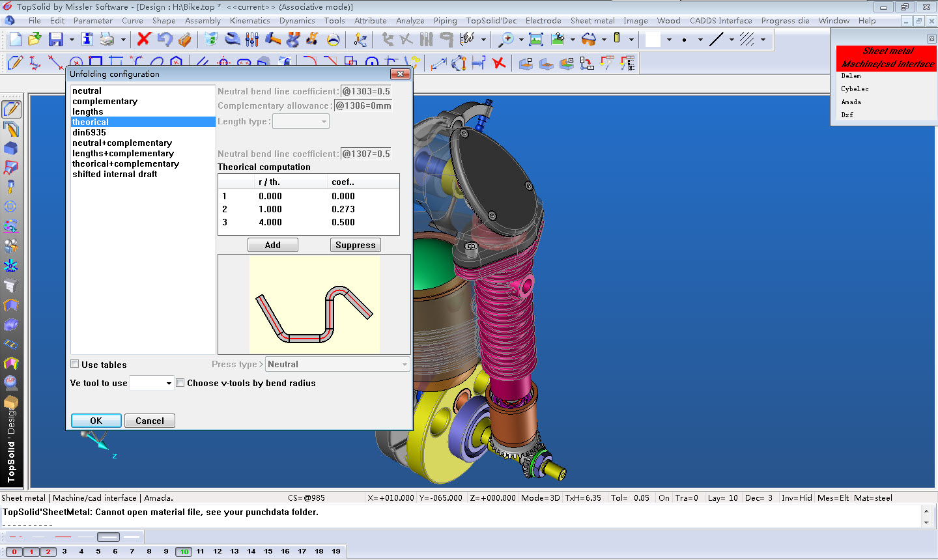Click Cancel in Unfolding configuration dialog
The image size is (938, 560).
point(150,421)
